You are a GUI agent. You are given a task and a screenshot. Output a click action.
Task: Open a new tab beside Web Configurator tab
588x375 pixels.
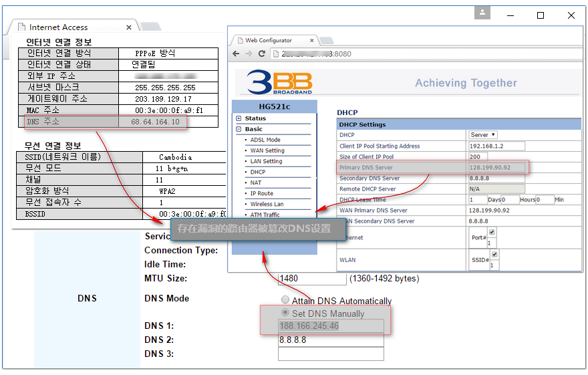[326, 40]
